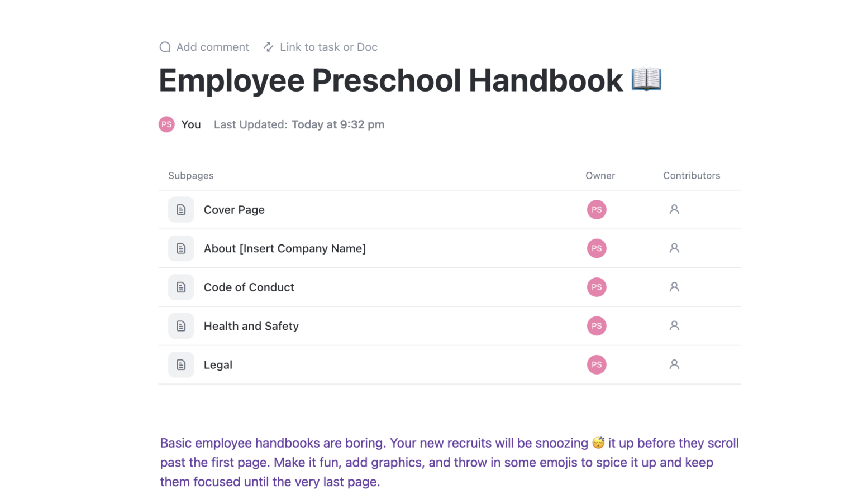Viewport: 858px width, 504px height.
Task: Click Link to task or Doc
Action: (328, 47)
